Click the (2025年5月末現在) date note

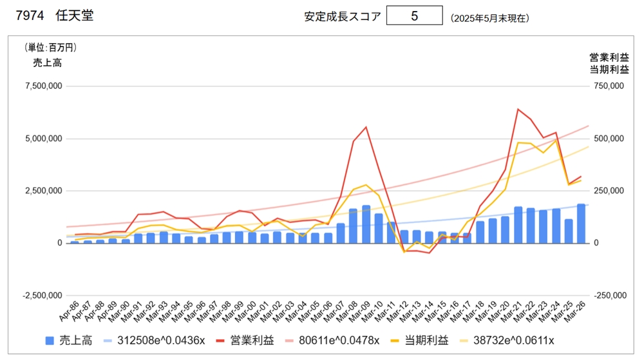tap(490, 18)
